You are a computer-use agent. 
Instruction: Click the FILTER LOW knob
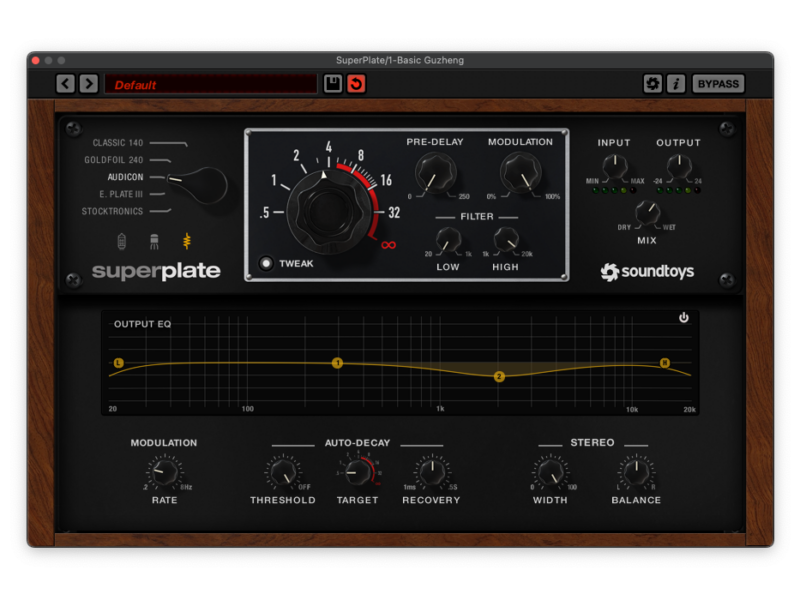click(448, 240)
